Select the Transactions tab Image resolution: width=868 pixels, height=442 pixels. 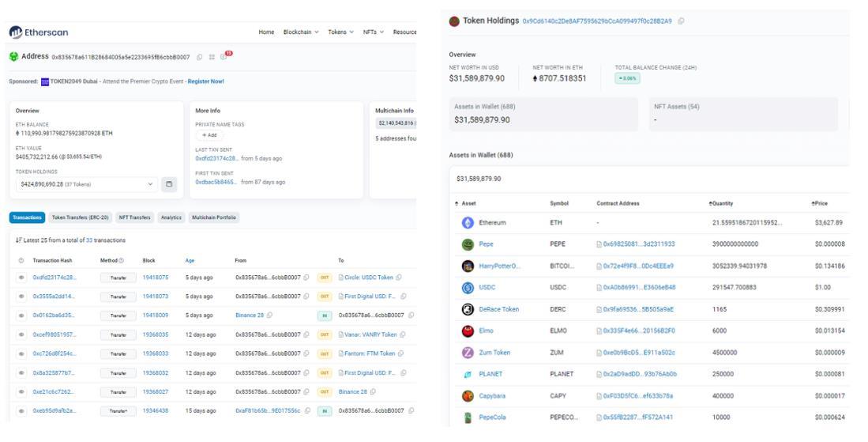27,217
